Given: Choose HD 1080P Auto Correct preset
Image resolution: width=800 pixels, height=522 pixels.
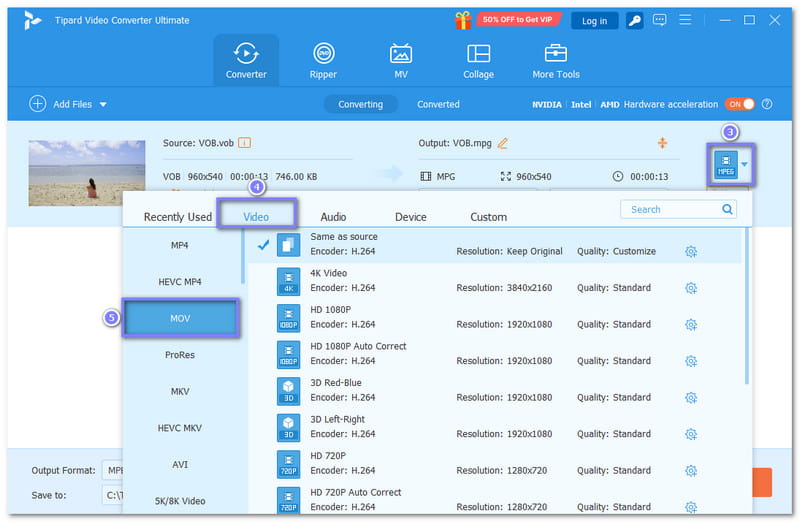Looking at the screenshot, I should click(495, 354).
